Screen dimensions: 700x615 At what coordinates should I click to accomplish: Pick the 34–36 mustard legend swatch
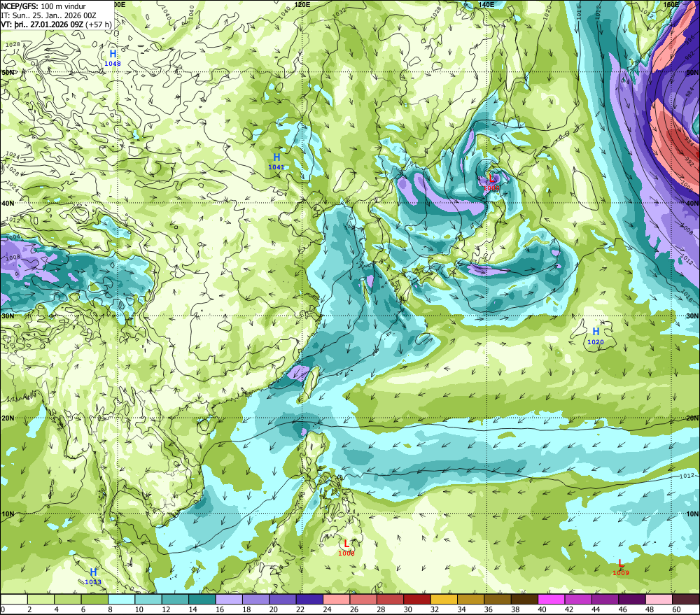[x=470, y=599]
